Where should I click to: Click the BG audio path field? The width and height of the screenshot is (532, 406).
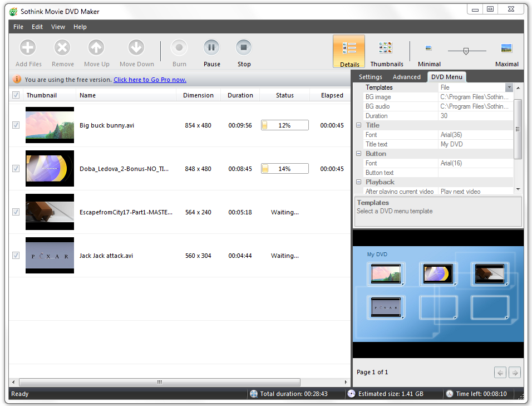click(475, 106)
